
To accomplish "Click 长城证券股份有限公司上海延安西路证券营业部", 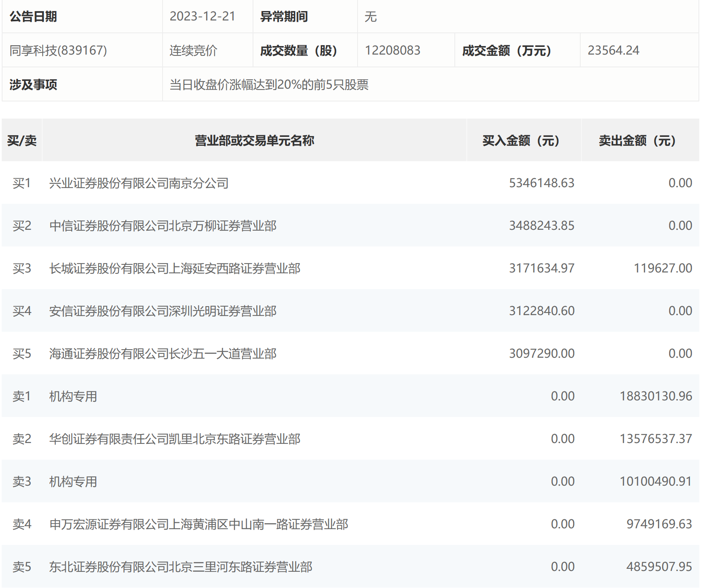I will point(175,268).
